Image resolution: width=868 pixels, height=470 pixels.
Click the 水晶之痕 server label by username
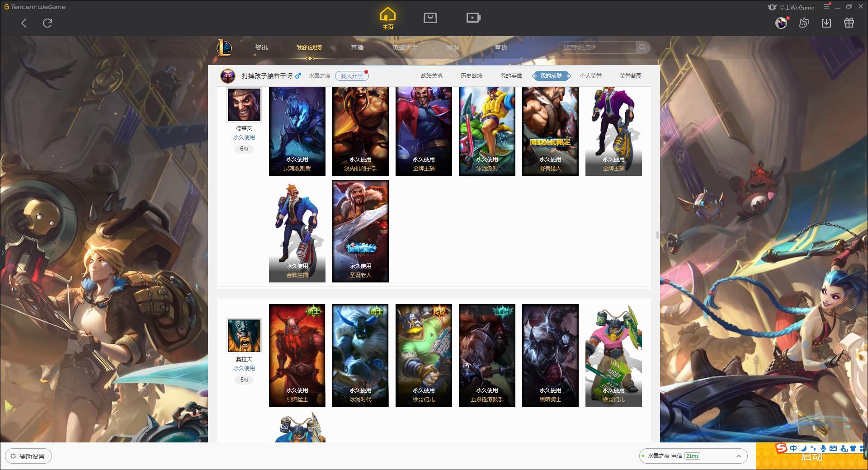pyautogui.click(x=320, y=76)
